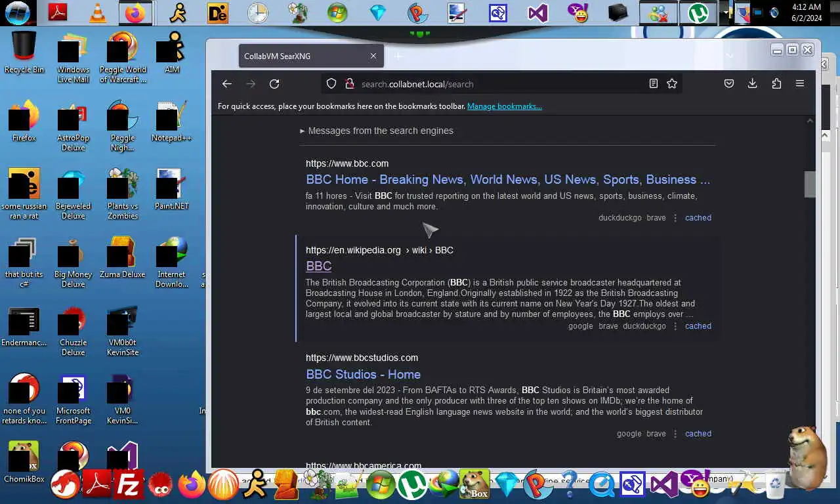Viewport: 840px width, 504px height.
Task: Launch uTorrent from the bottom dock
Action: (412, 486)
